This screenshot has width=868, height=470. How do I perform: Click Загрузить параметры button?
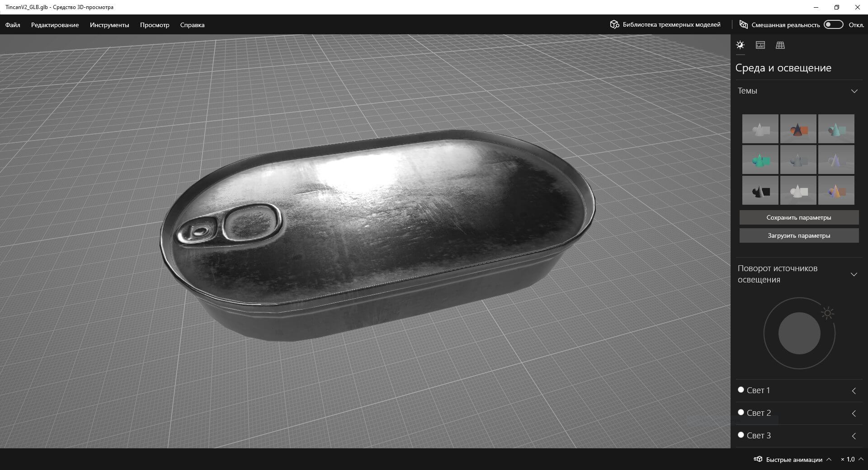(799, 235)
